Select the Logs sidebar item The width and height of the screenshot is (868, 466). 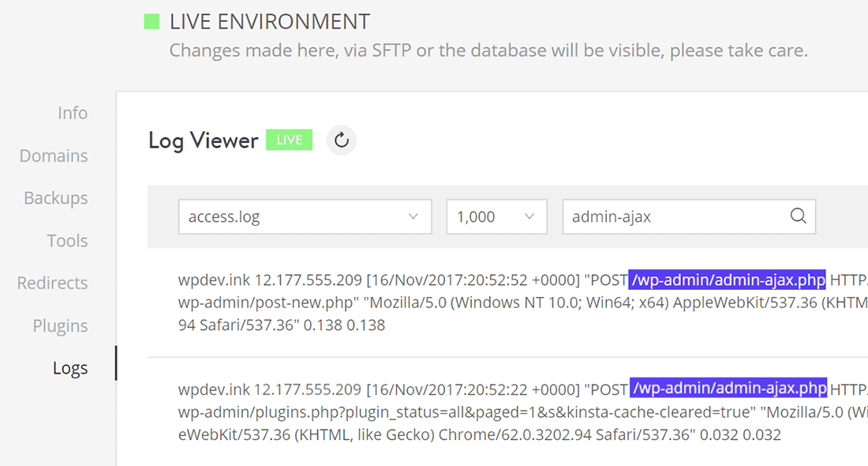coord(70,366)
